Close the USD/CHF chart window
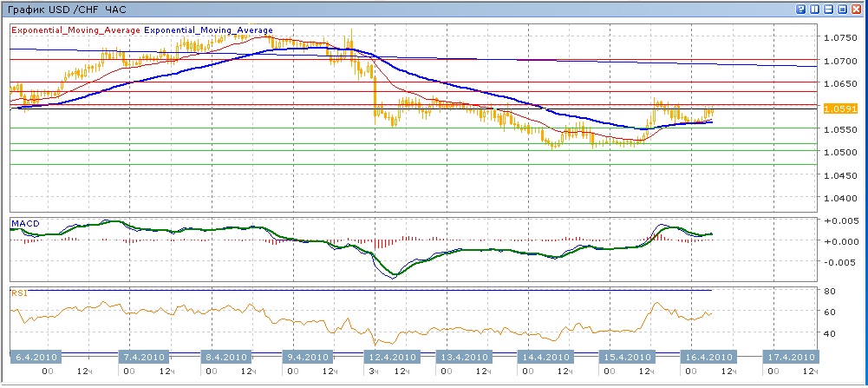 [x=857, y=9]
